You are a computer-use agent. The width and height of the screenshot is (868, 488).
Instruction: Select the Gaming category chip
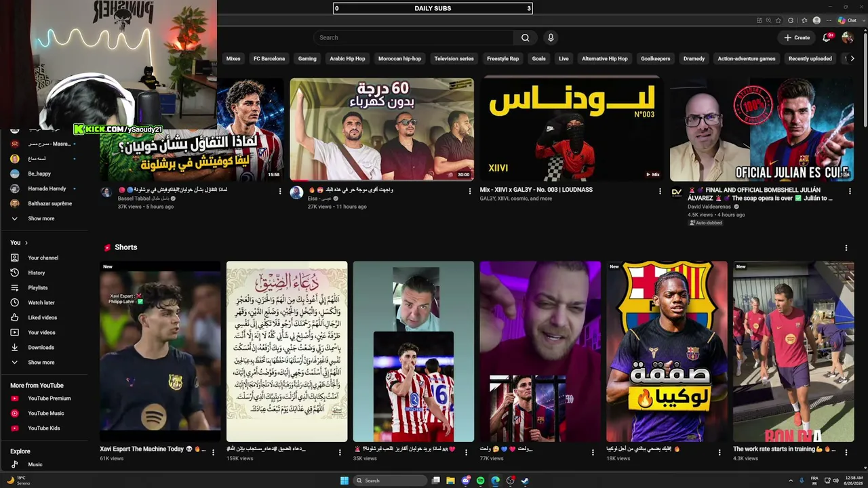click(307, 59)
